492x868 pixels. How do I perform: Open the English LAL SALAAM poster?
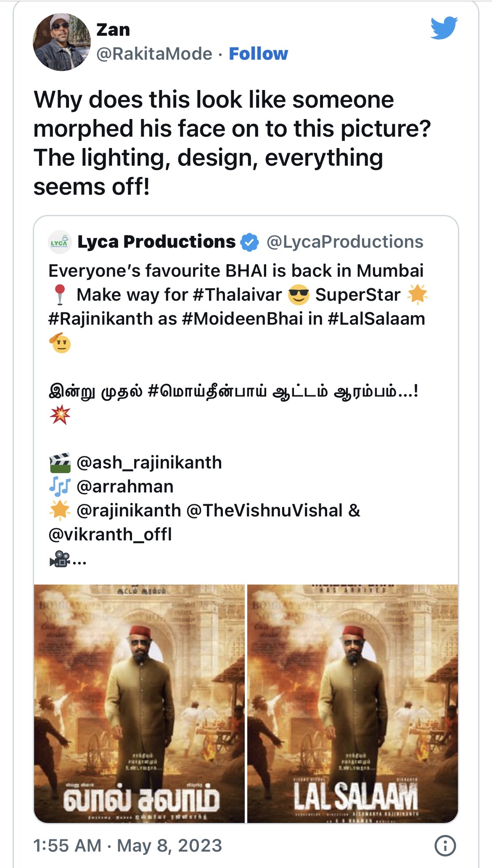point(352,703)
